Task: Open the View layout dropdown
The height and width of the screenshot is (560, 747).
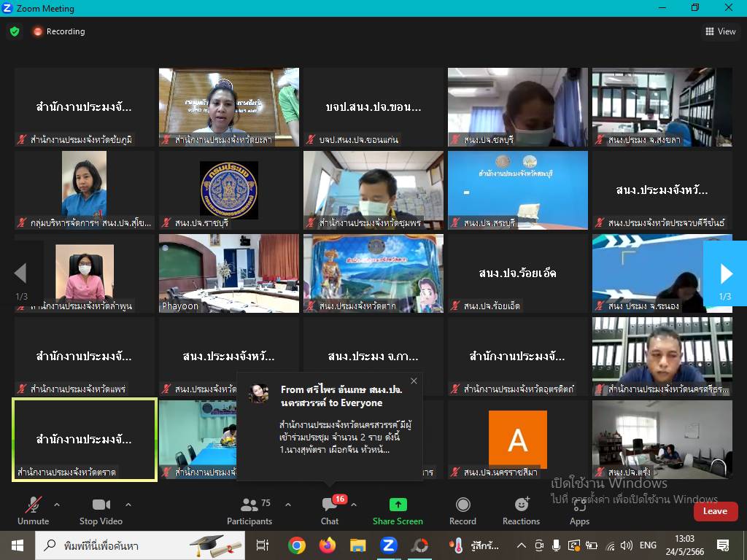Action: (x=720, y=31)
